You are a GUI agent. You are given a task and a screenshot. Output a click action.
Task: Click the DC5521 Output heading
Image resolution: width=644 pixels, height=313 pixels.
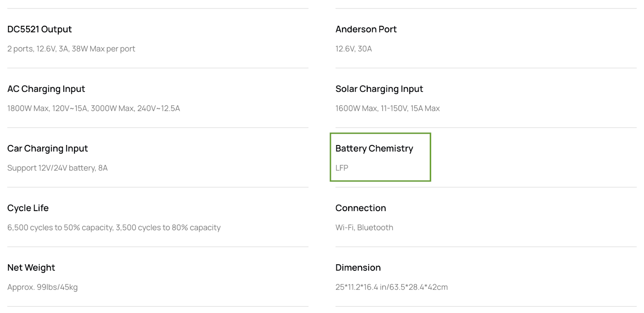[x=39, y=29]
